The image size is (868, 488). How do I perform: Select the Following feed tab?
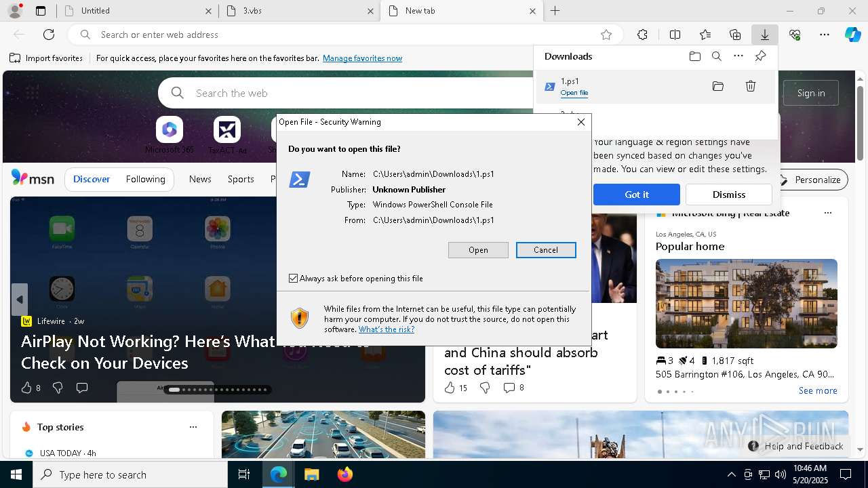click(145, 179)
